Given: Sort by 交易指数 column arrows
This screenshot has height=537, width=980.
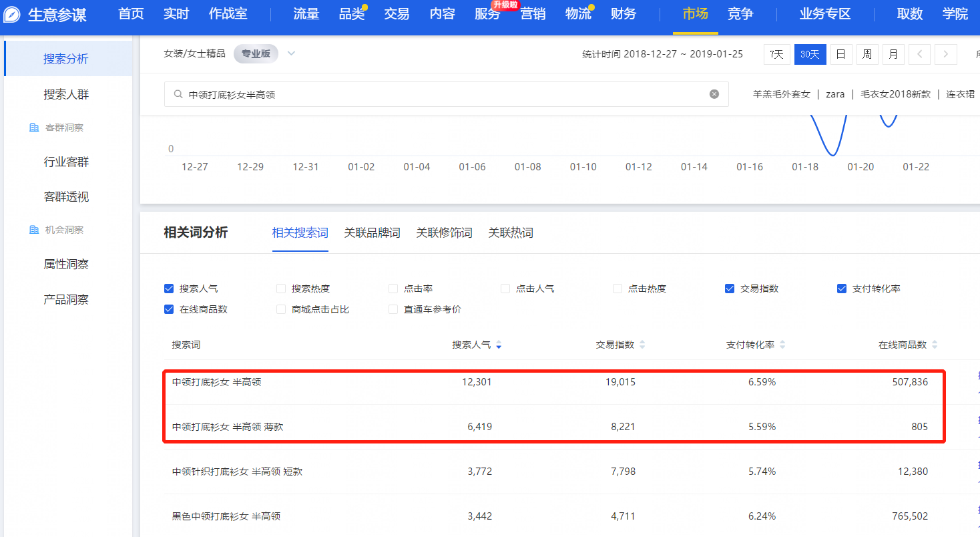Looking at the screenshot, I should tap(642, 345).
